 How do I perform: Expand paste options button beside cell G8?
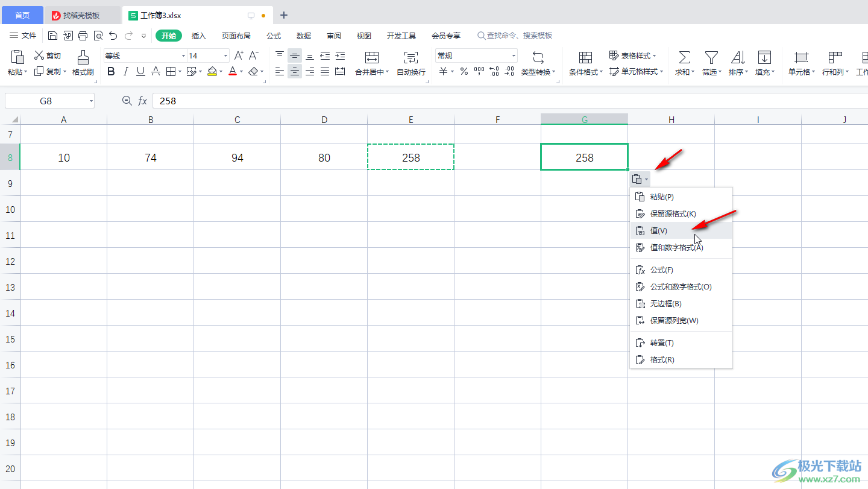pos(640,179)
